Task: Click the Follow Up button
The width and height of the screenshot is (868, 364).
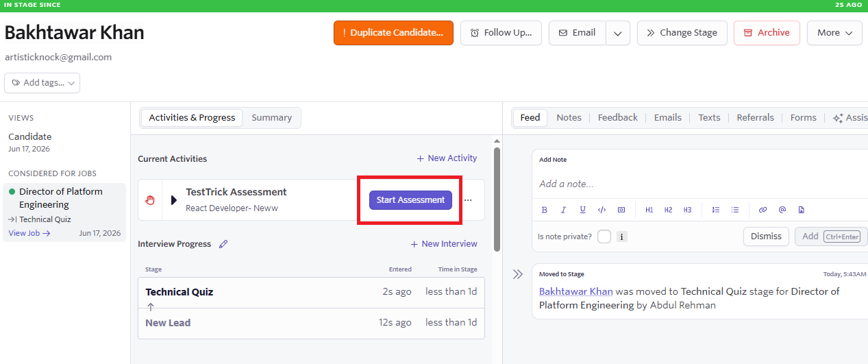Action: [x=501, y=33]
